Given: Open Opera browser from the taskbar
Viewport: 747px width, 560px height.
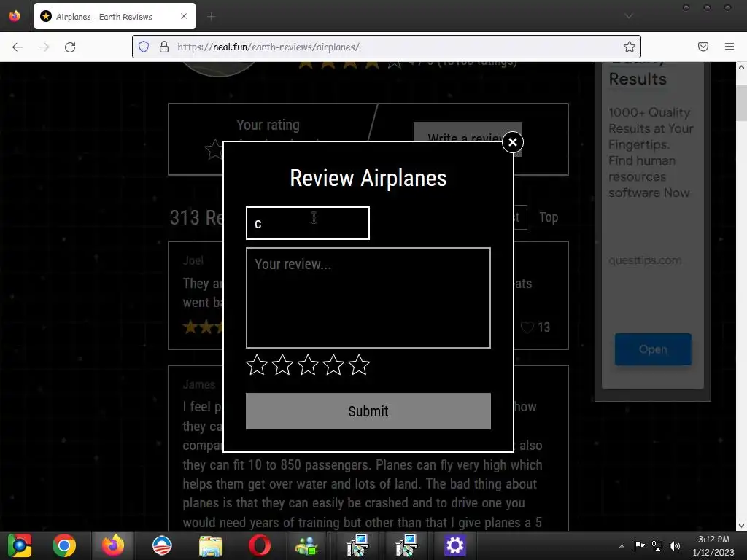Looking at the screenshot, I should 259,545.
